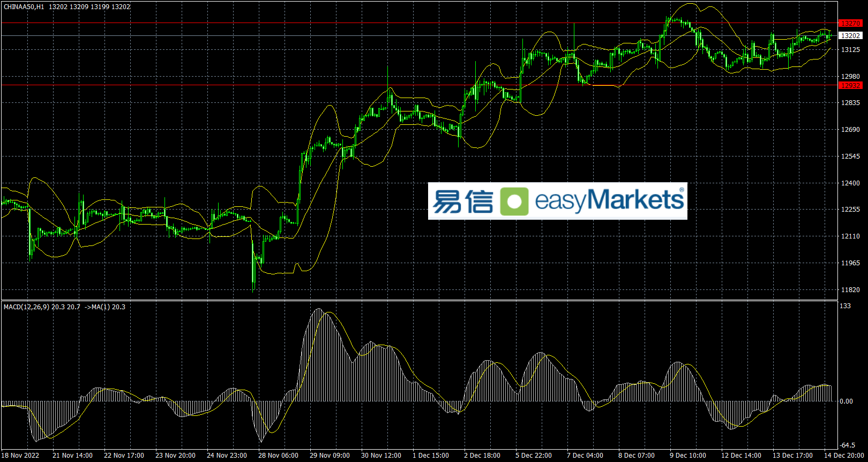Select the 18 Nov 2022 date label

(x=21, y=456)
